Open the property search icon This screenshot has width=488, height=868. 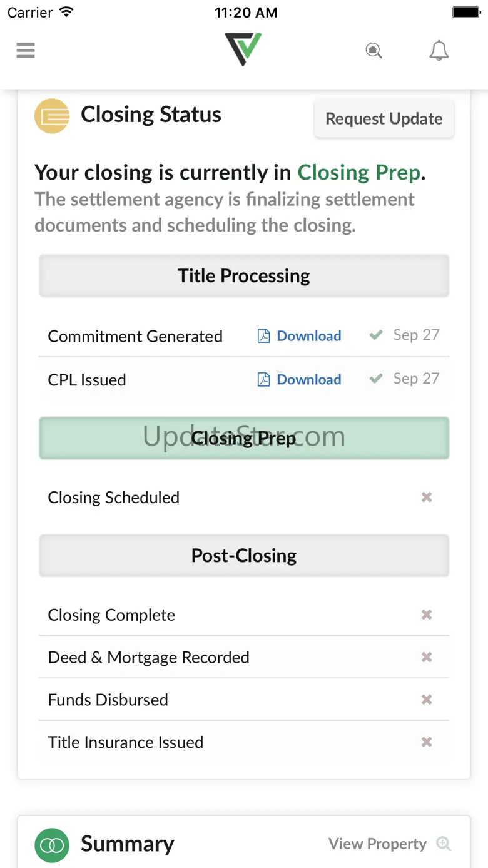(x=374, y=50)
